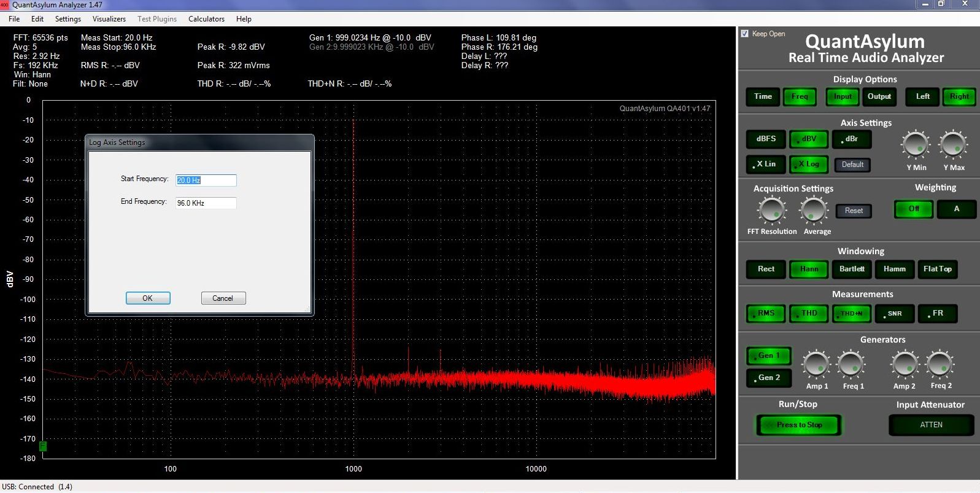The width and height of the screenshot is (980, 493).
Task: Click the 'Phase L: 109.81 deg' readout
Action: pyautogui.click(x=498, y=37)
